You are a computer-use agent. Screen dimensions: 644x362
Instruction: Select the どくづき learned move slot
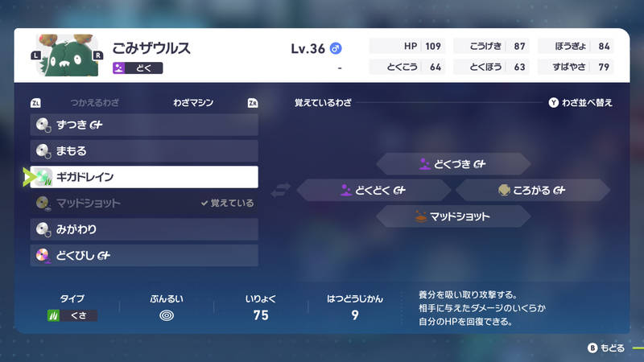453,164
